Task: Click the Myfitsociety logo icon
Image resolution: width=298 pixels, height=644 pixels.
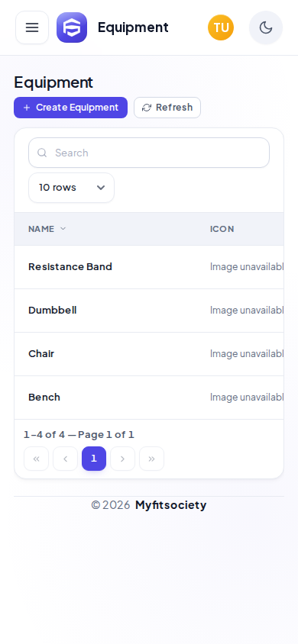Action: 72,27
